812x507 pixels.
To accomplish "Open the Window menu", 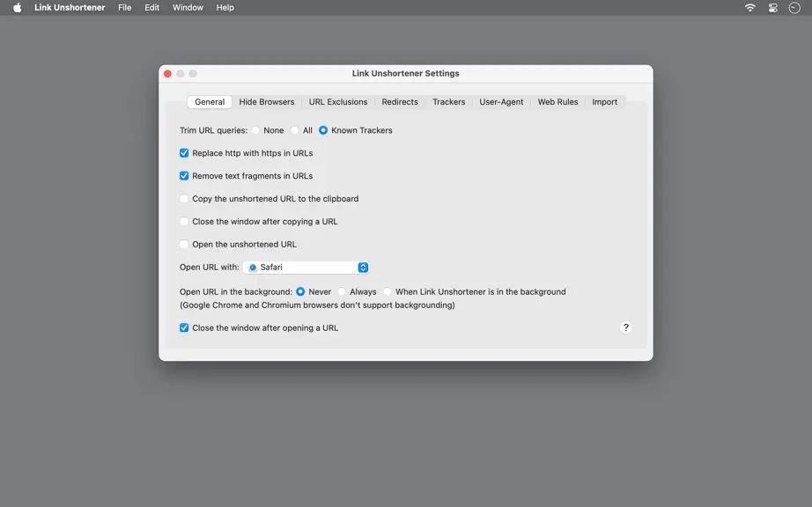I will 188,8.
